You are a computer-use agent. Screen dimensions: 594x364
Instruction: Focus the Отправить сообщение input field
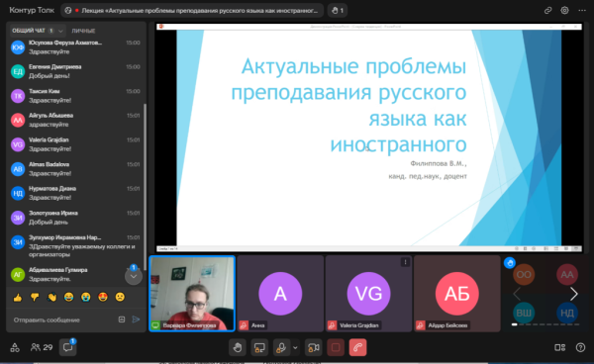pos(62,319)
